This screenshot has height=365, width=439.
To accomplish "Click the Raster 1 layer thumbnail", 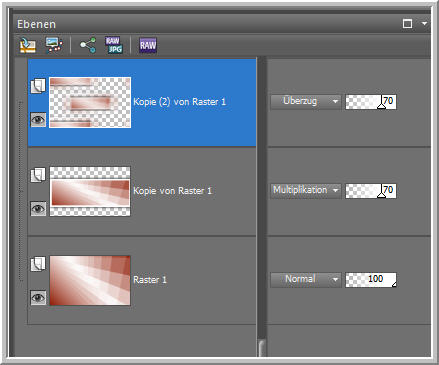I will (90, 280).
